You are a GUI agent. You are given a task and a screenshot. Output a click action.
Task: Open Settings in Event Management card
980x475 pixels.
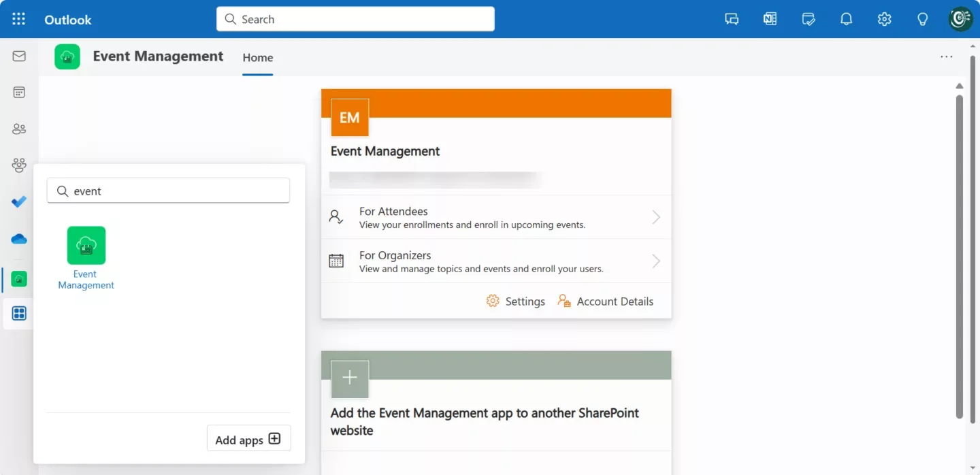(516, 301)
